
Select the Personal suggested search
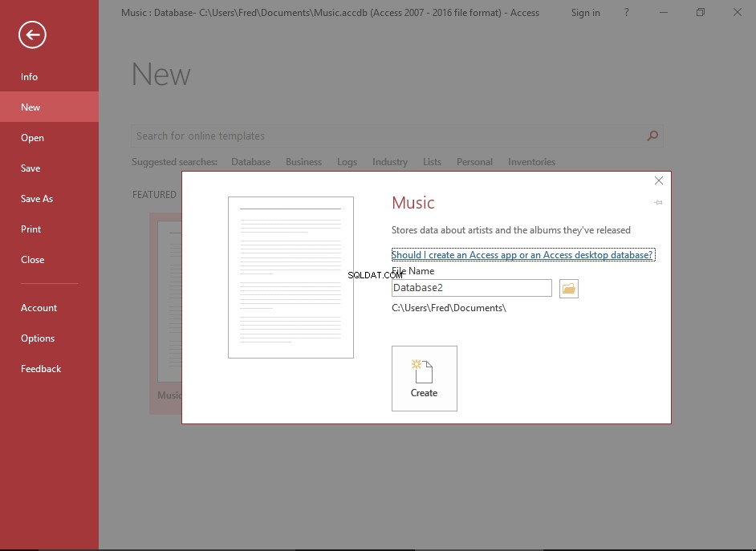point(474,162)
